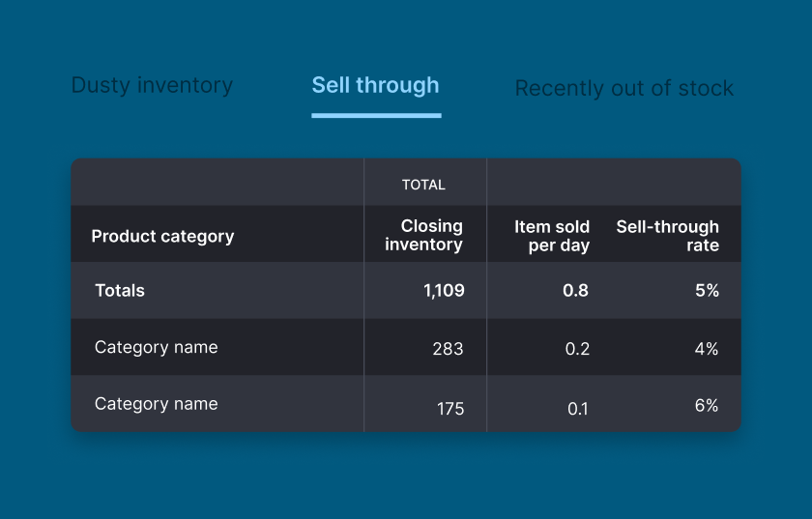Screen dimensions: 812x519
Task: Click the 1,109 closing inventory total
Action: click(x=444, y=290)
